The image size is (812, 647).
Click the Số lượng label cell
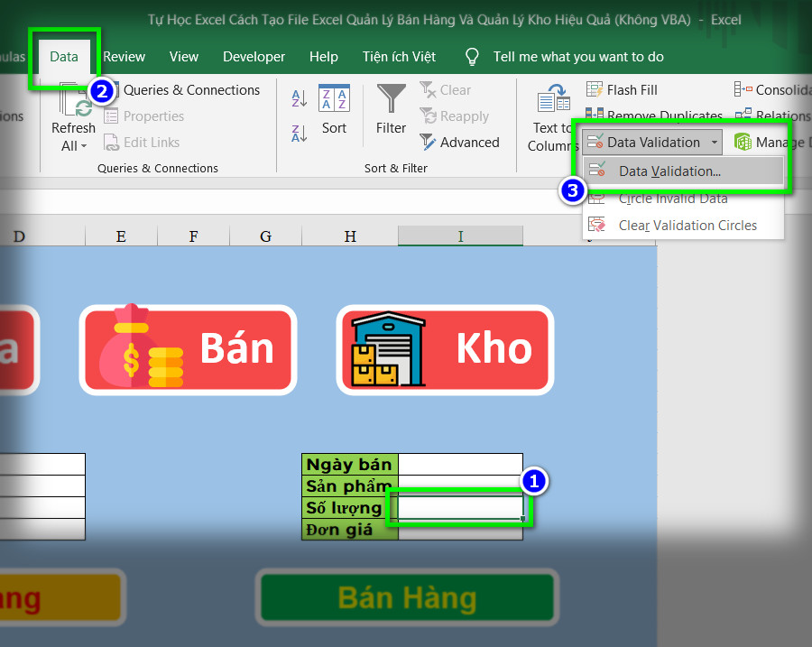pos(350,508)
